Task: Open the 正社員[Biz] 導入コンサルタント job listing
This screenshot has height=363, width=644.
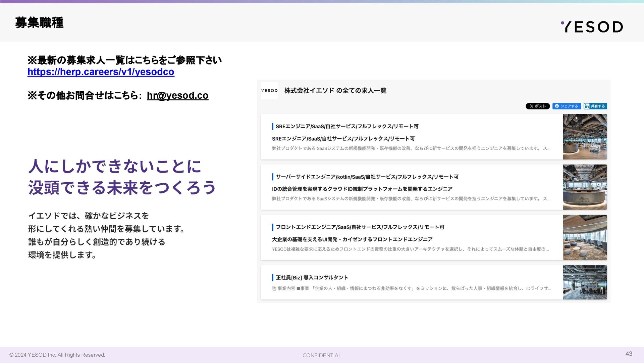Action: (312, 277)
